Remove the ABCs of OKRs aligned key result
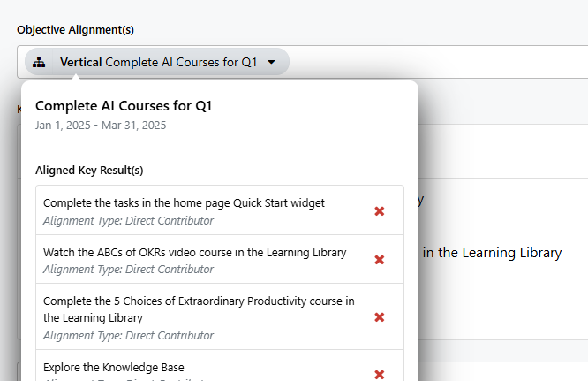 pos(380,260)
